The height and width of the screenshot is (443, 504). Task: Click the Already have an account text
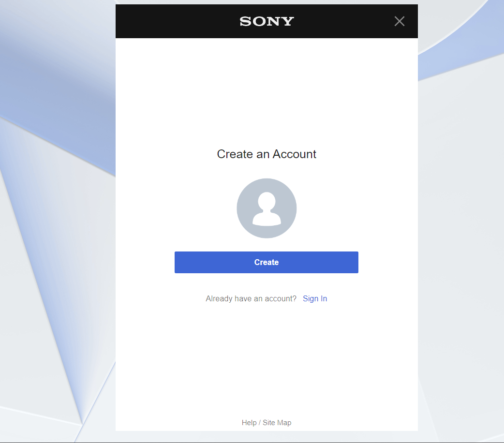251,298
